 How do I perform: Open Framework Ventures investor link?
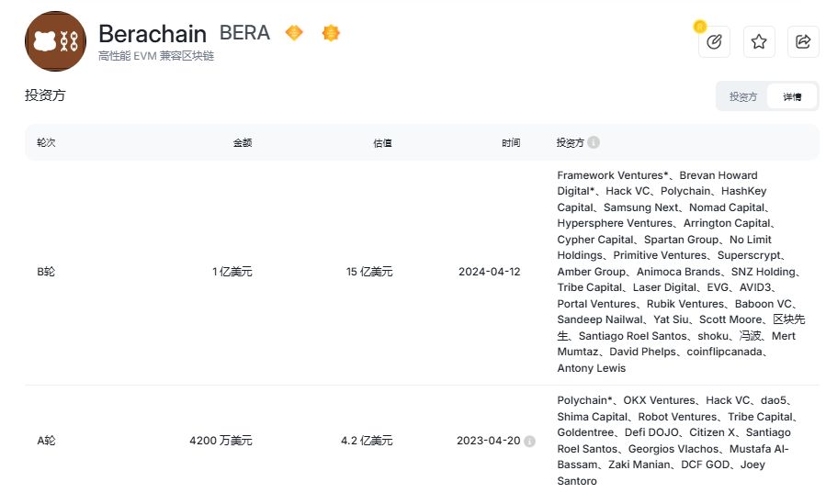tap(612, 175)
